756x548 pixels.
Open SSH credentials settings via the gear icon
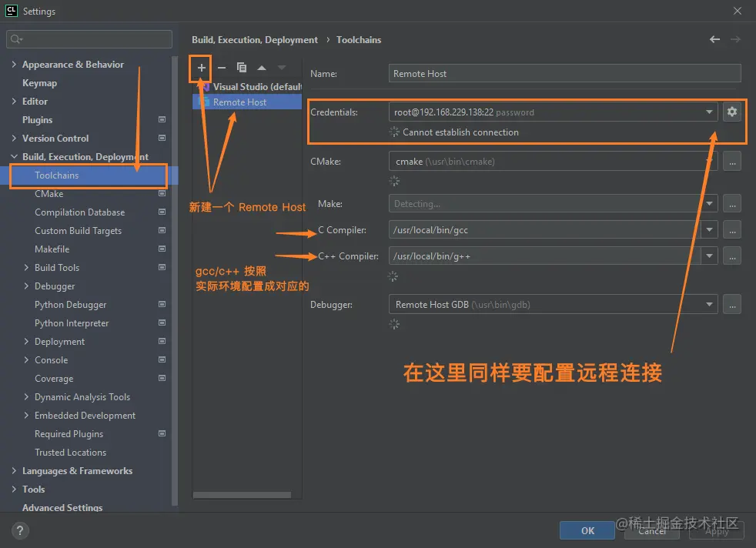(x=731, y=112)
